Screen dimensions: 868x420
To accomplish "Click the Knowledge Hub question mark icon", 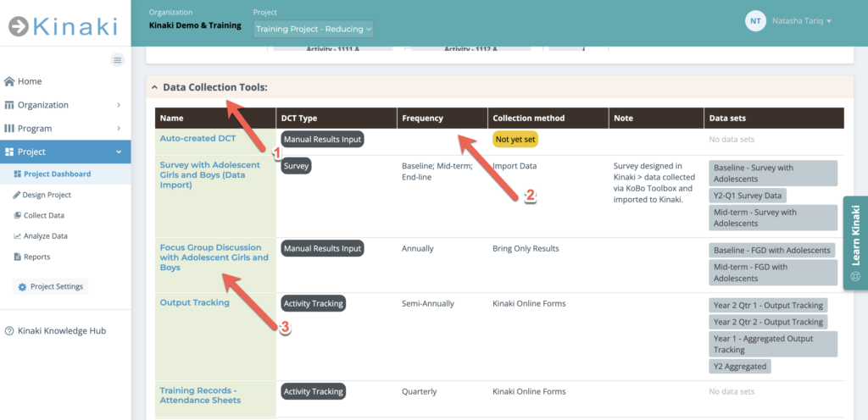I will (x=8, y=331).
